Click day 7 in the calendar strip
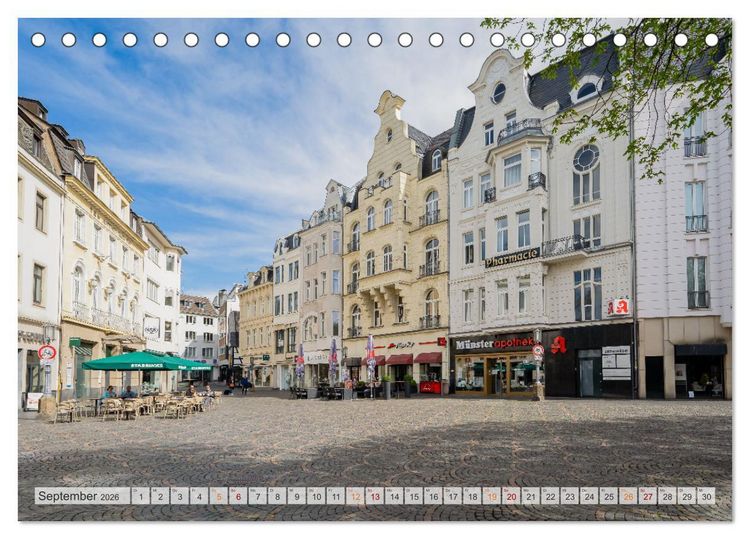The width and height of the screenshot is (750, 539). point(258,496)
